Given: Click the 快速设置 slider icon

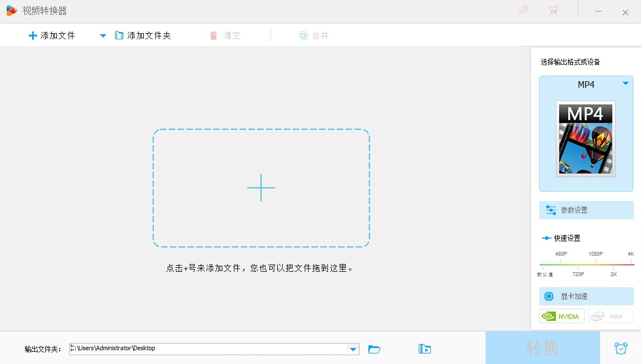Looking at the screenshot, I should click(x=546, y=238).
